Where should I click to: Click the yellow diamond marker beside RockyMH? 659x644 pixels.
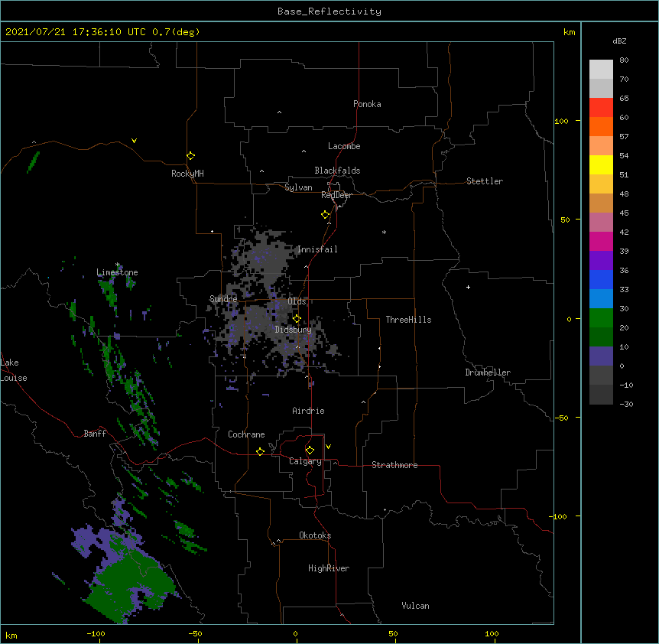point(191,156)
